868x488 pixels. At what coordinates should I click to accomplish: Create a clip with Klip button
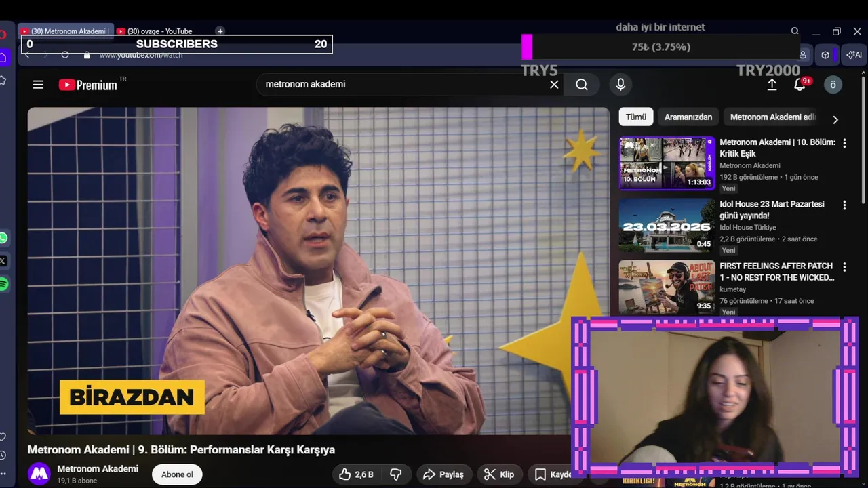(499, 474)
